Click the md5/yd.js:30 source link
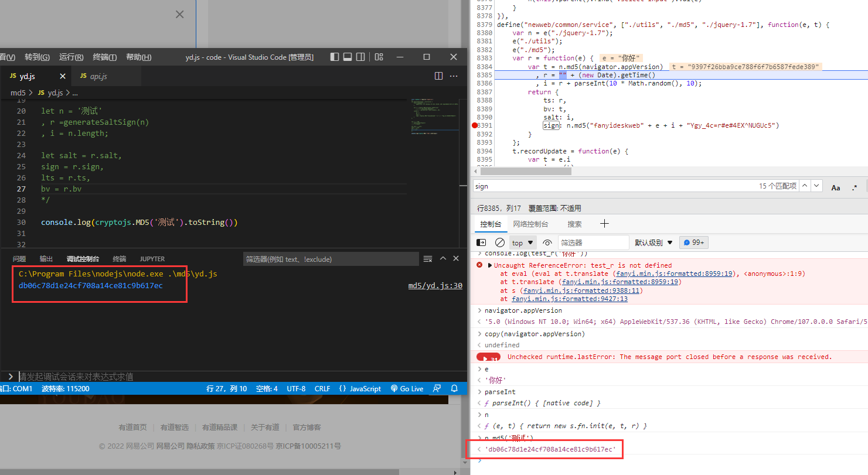Image resolution: width=868 pixels, height=475 pixels. (x=435, y=286)
